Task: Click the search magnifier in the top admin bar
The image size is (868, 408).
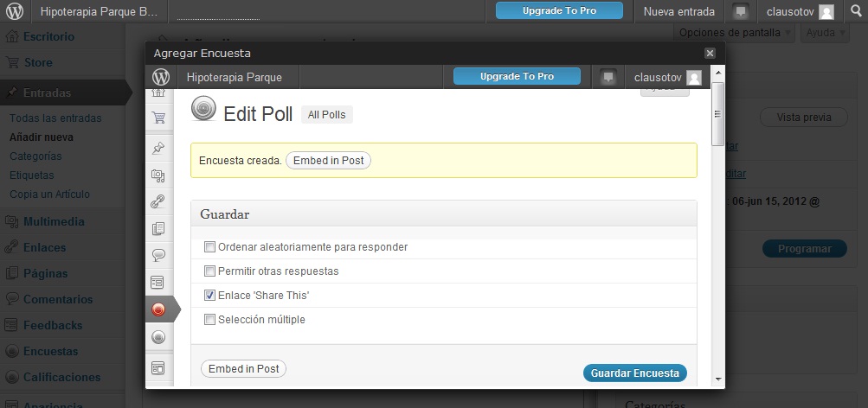Action: pyautogui.click(x=856, y=12)
